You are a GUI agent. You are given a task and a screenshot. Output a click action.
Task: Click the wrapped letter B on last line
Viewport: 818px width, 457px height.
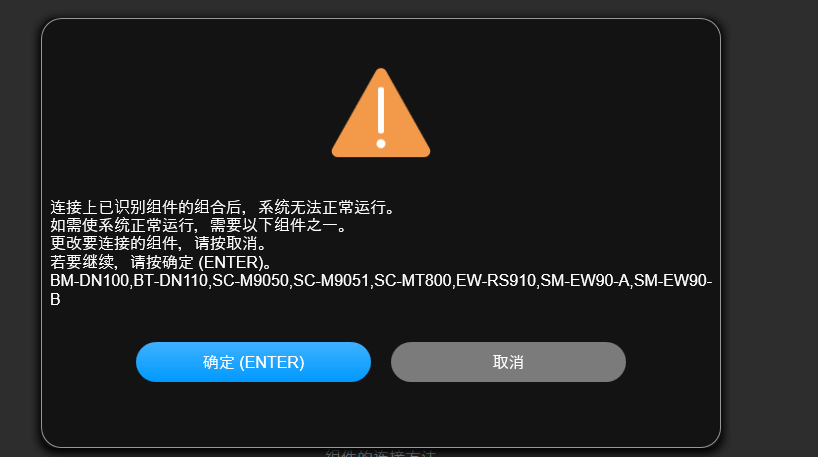(55, 299)
